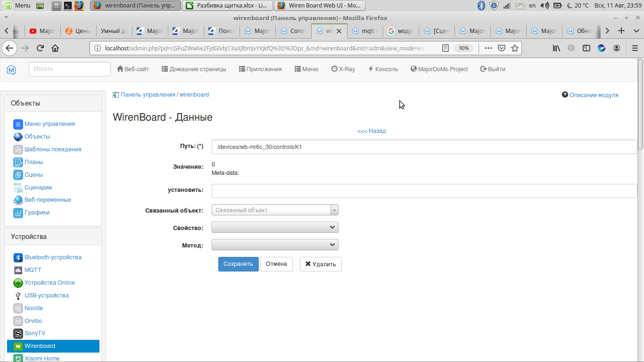Click the <<< Назад link

(x=372, y=131)
